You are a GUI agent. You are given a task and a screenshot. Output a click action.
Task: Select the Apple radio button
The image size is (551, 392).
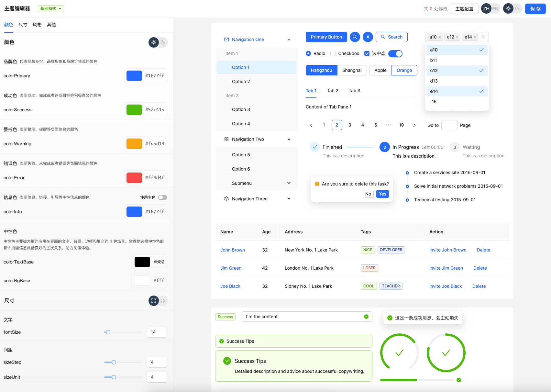[380, 70]
